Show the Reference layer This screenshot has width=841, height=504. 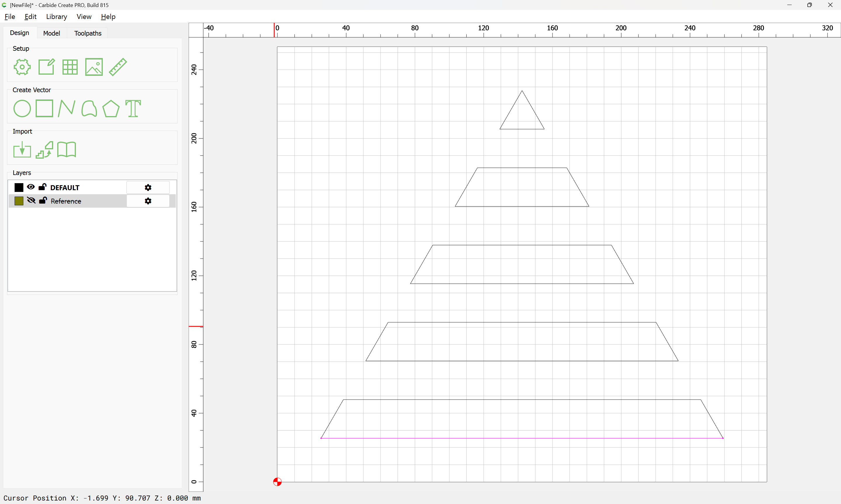coord(31,200)
